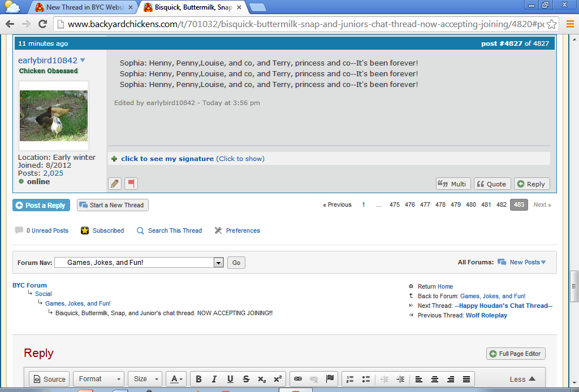Click the underline formatting icon
Image resolution: width=579 pixels, height=392 pixels.
coord(230,379)
